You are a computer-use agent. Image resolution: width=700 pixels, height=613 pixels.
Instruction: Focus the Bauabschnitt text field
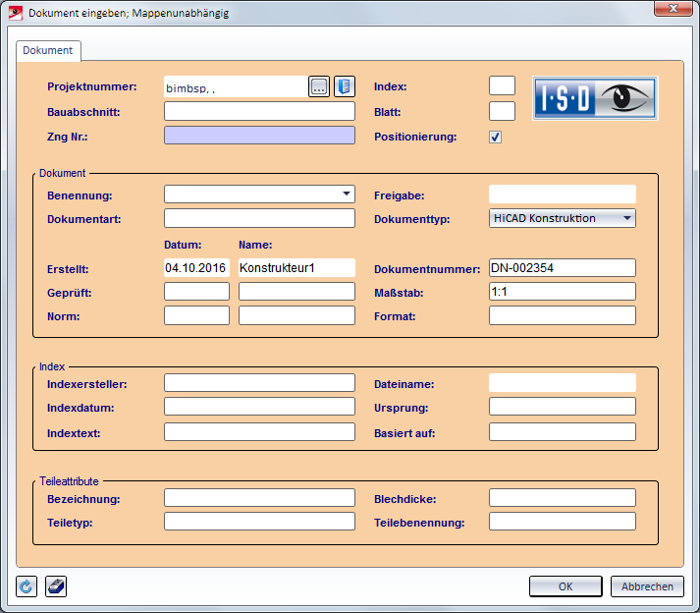click(x=259, y=112)
